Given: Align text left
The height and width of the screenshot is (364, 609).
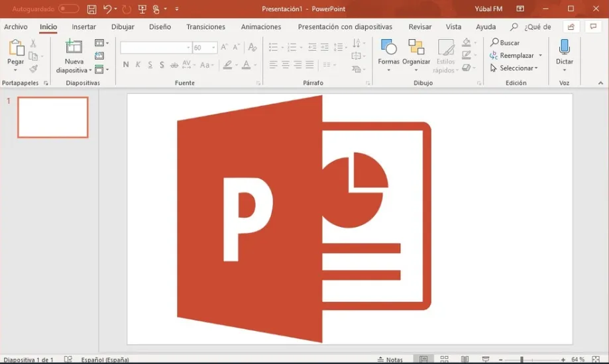Looking at the screenshot, I should click(x=274, y=65).
